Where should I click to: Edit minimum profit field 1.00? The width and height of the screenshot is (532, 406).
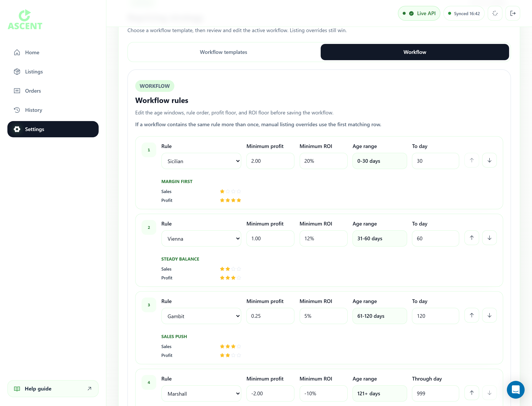coord(270,238)
